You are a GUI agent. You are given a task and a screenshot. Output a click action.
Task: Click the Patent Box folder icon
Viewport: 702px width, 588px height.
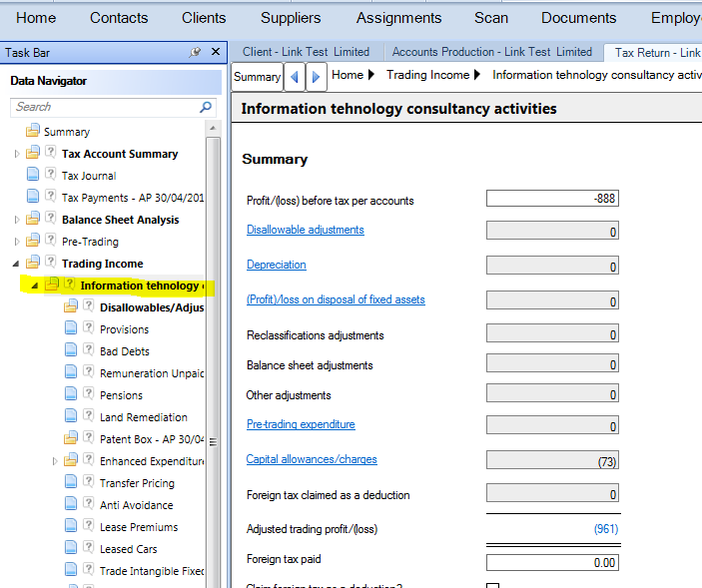pos(70,437)
